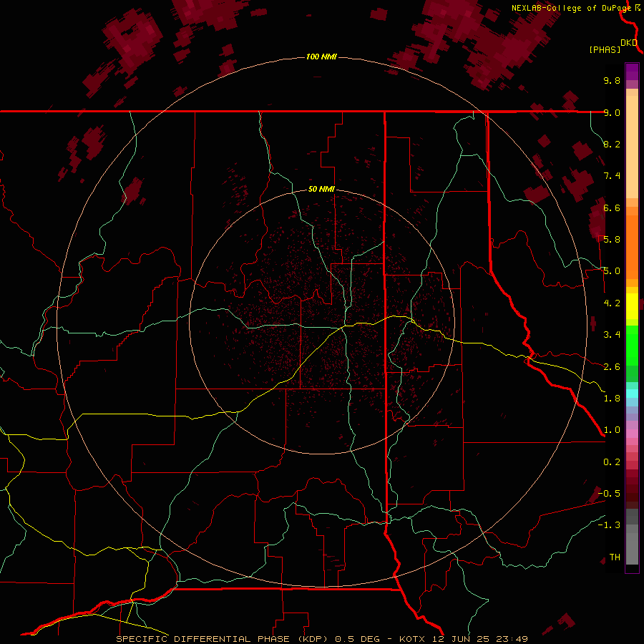Pick the orange band on the color scale
Viewport: 644px width, 644px height.
coord(632,246)
